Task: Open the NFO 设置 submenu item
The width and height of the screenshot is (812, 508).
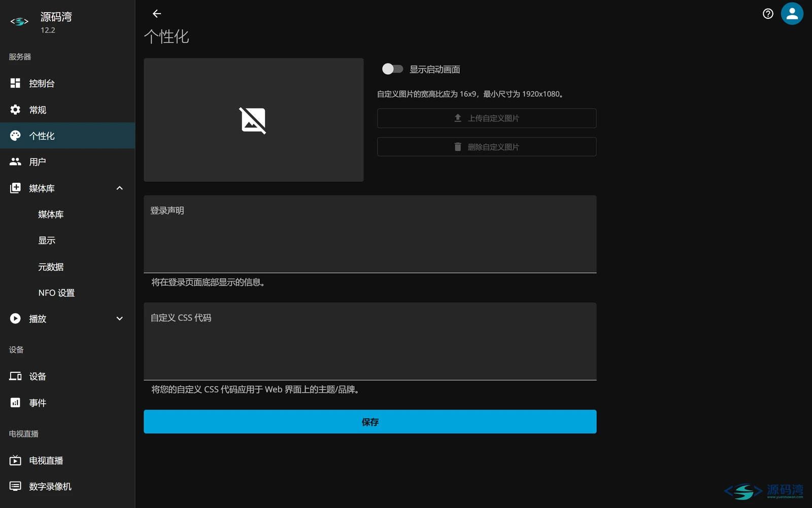Action: tap(67, 293)
